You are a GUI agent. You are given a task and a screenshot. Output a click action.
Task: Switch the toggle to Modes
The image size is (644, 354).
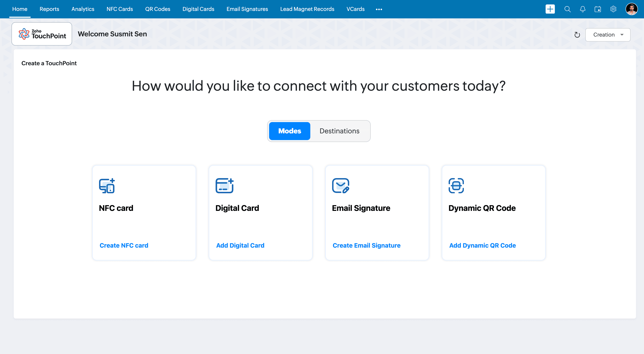(x=289, y=131)
